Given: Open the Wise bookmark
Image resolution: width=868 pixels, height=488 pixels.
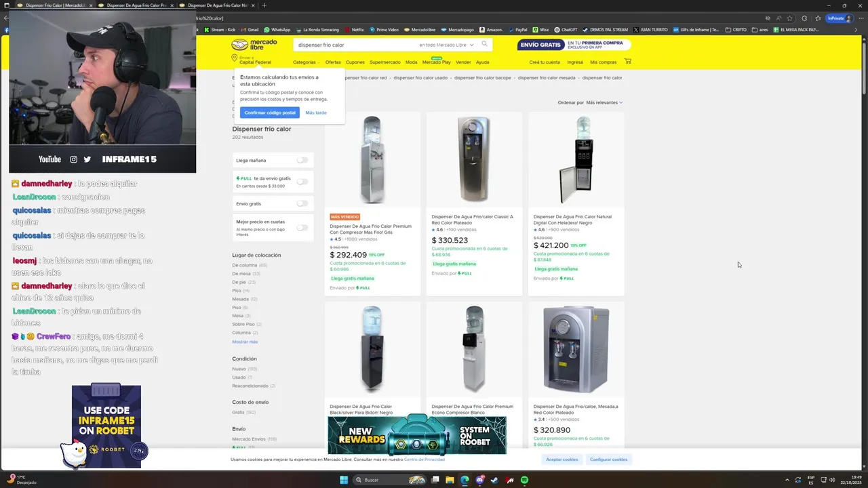Looking at the screenshot, I should pos(540,30).
